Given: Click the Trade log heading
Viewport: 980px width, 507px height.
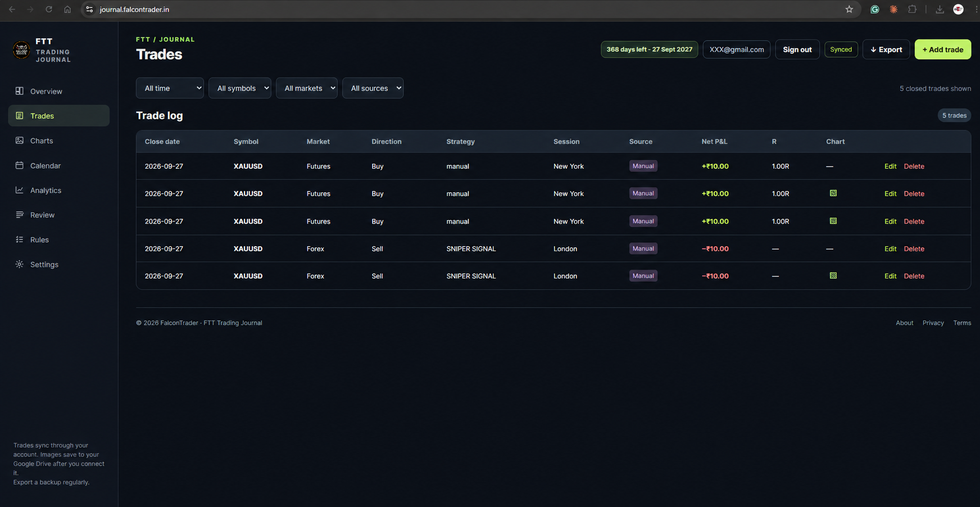Looking at the screenshot, I should coord(160,115).
